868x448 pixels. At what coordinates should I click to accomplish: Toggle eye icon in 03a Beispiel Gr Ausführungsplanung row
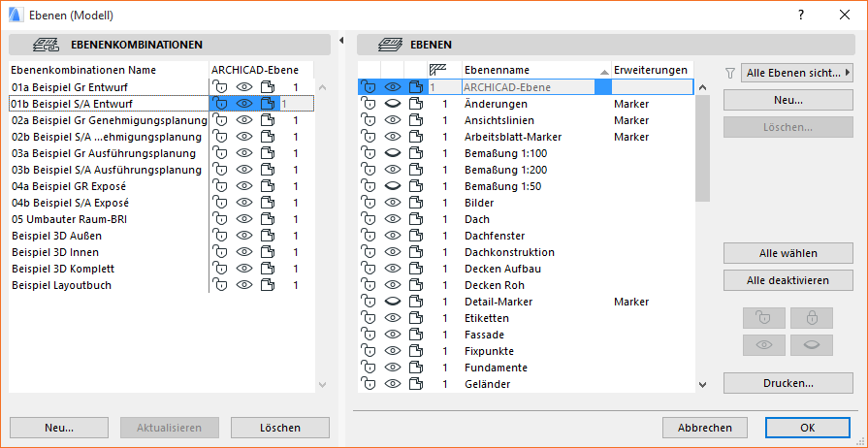(x=244, y=153)
